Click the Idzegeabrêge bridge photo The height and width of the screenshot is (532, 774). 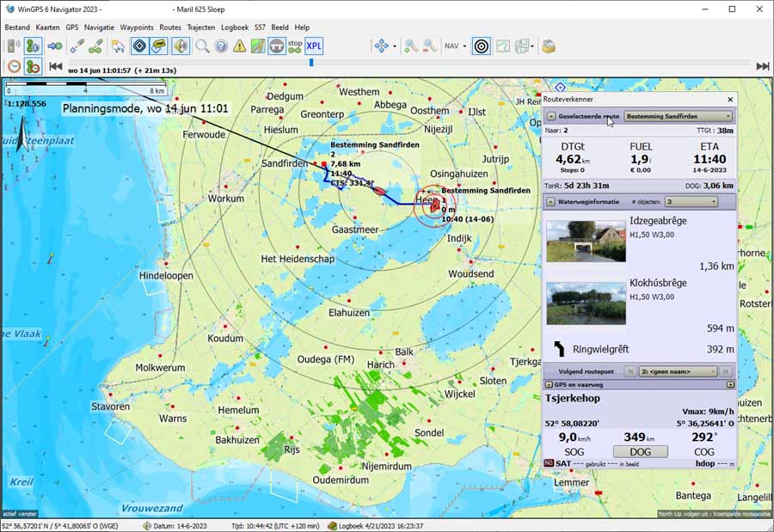(586, 241)
